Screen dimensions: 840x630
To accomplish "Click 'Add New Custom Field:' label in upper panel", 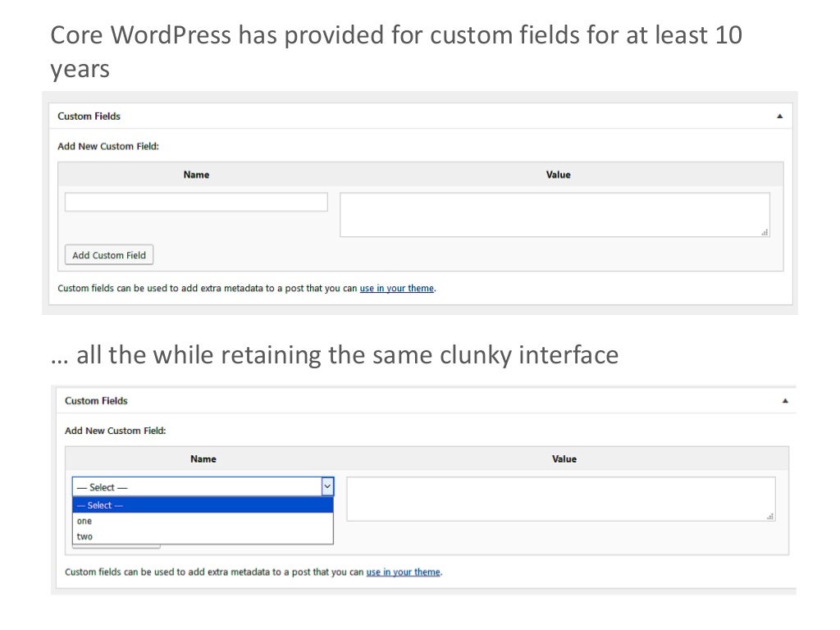I will coord(108,146).
